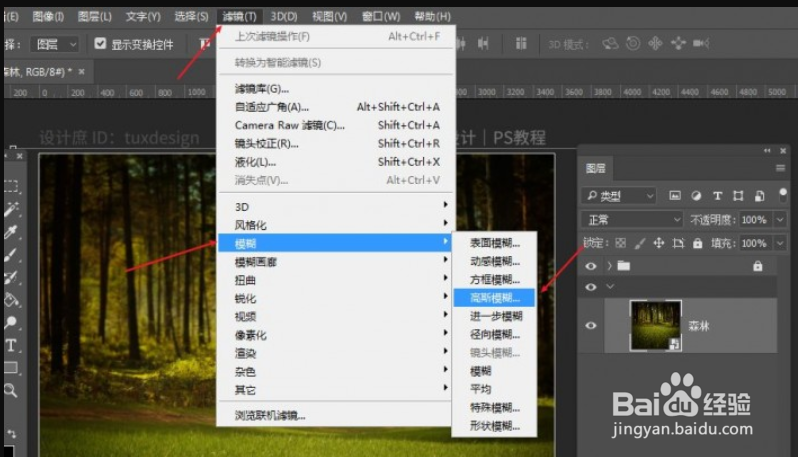Screen dimensions: 798x457
Task: Click the 3D video camera icon
Action: (x=701, y=44)
